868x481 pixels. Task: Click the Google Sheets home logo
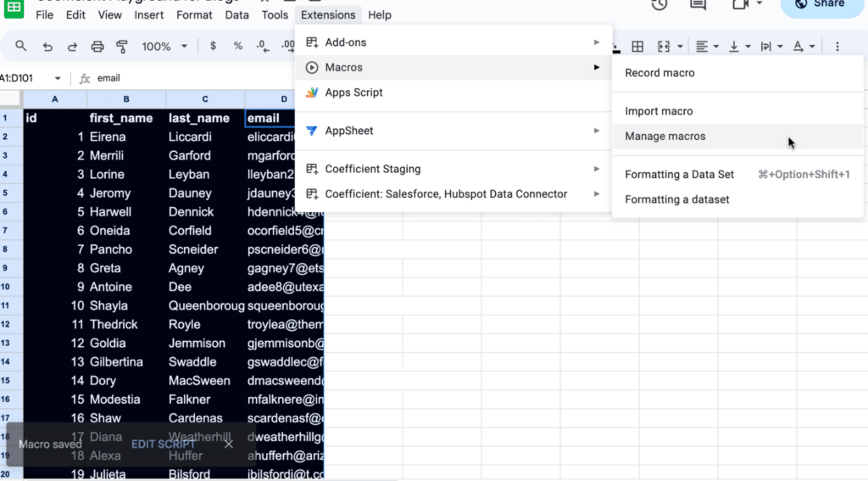pyautogui.click(x=14, y=8)
